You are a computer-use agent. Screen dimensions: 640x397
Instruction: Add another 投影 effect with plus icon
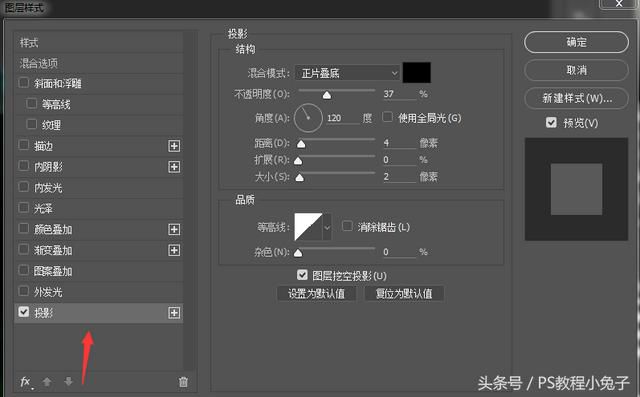174,313
